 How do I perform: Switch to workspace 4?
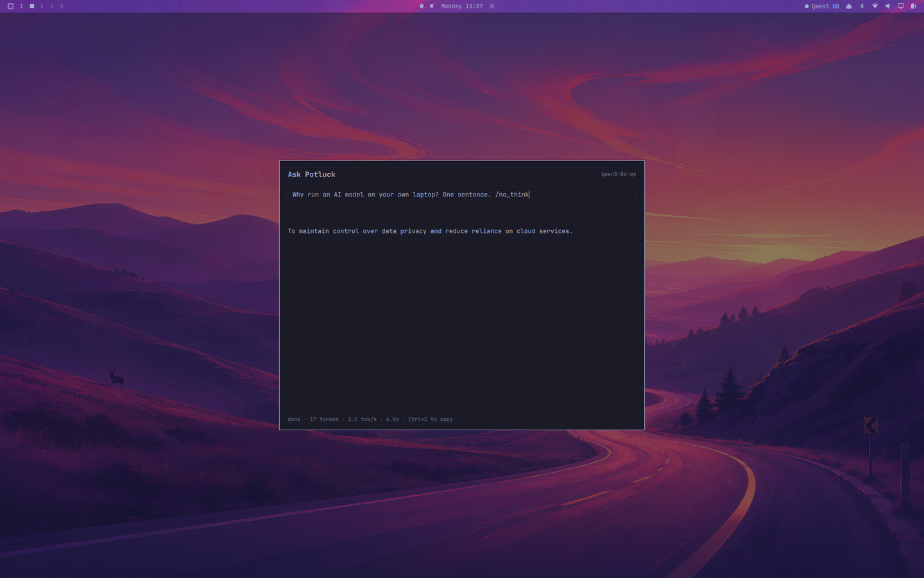tap(52, 6)
